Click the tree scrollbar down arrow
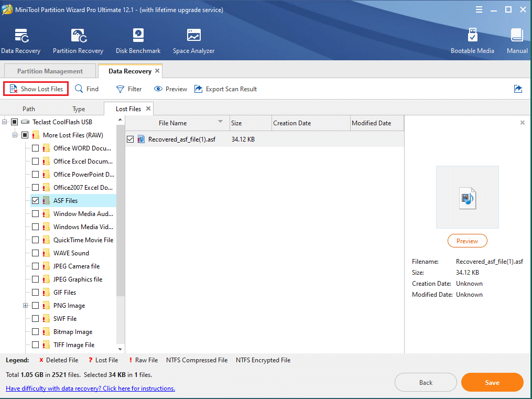 tap(120, 349)
